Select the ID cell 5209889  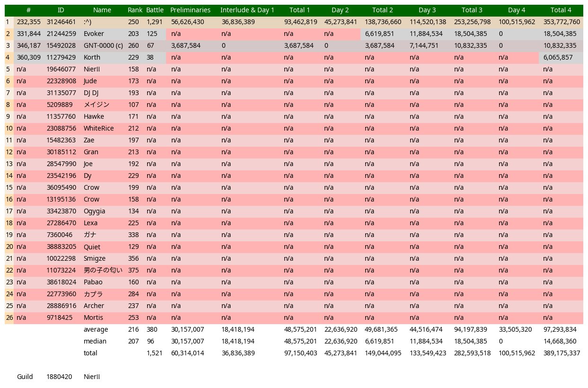point(60,105)
